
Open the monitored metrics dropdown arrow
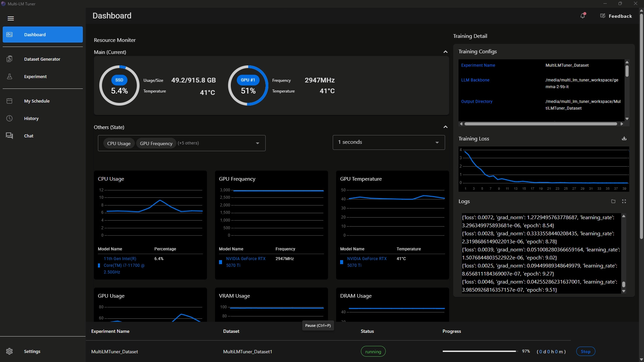point(257,143)
